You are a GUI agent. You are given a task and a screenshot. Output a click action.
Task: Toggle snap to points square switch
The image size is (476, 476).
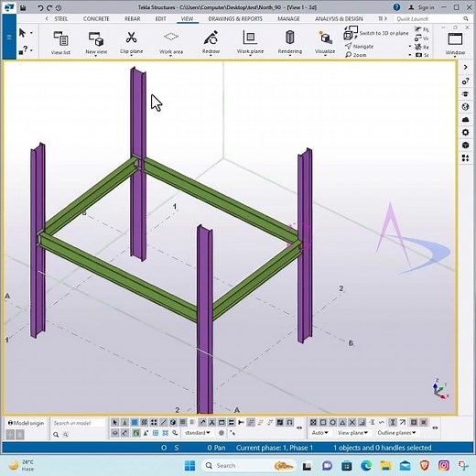[x=323, y=423]
